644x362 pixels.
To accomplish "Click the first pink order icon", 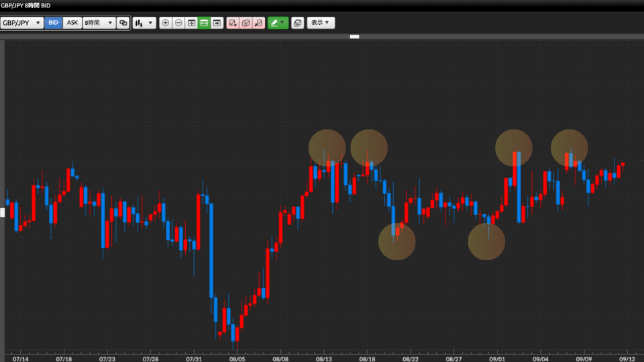I will 233,23.
